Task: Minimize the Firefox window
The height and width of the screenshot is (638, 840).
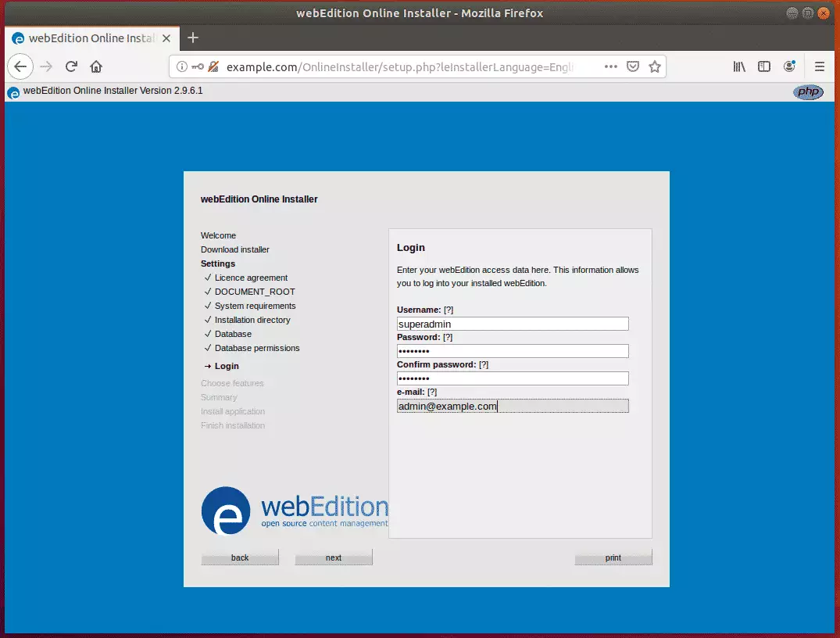Action: (792, 13)
